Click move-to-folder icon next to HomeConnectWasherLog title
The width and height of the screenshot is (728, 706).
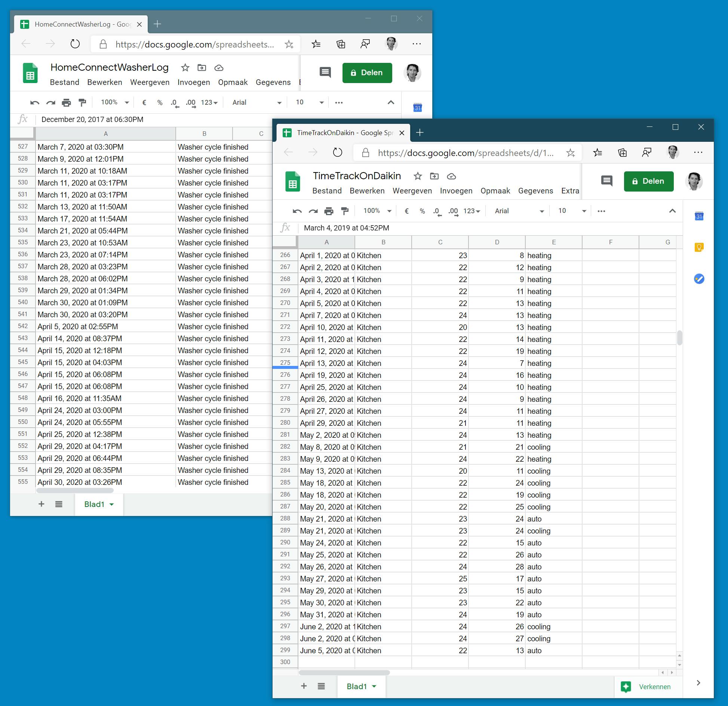pyautogui.click(x=202, y=68)
